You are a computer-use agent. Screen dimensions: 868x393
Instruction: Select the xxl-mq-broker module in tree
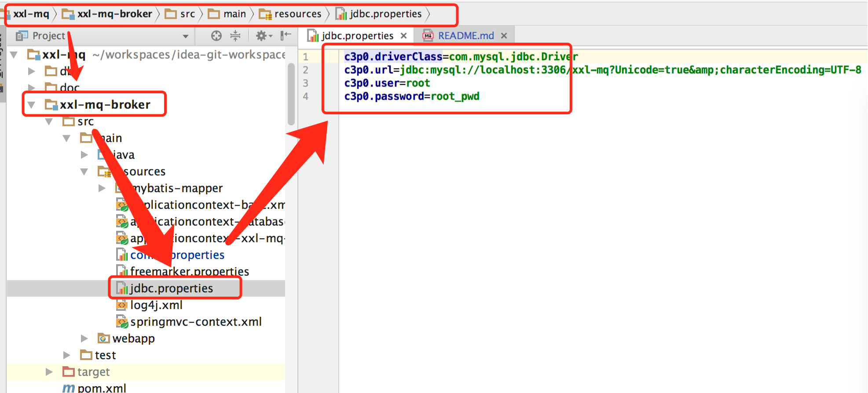(x=105, y=105)
